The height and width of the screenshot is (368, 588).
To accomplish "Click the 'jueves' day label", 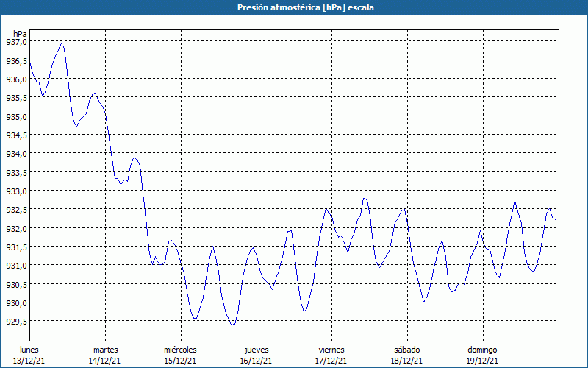I will 257,350.
